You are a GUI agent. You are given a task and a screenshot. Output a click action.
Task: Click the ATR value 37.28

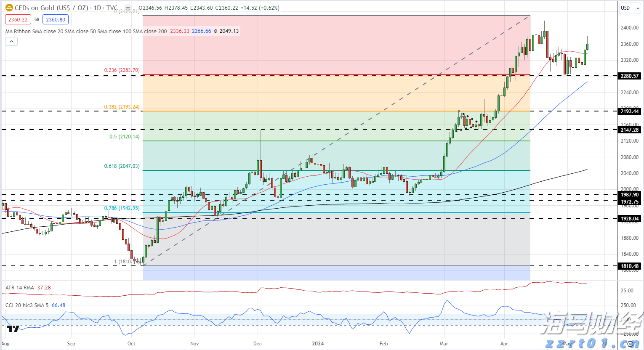coord(44,288)
